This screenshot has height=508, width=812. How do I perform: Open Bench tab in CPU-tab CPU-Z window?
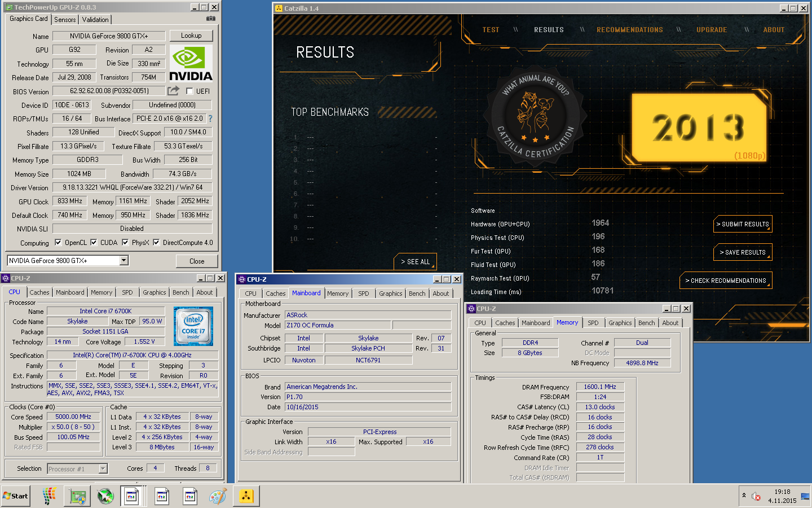pos(181,292)
